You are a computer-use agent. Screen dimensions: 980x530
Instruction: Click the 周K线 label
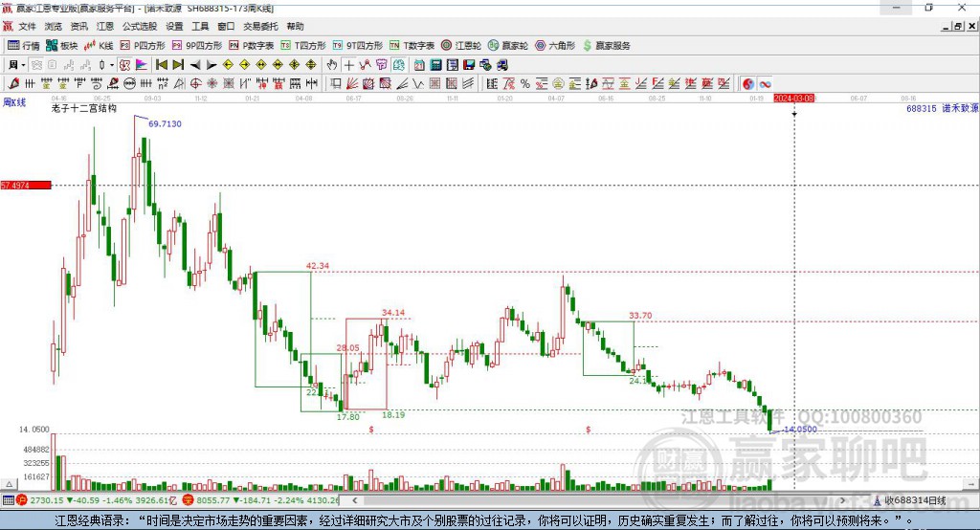click(x=14, y=102)
